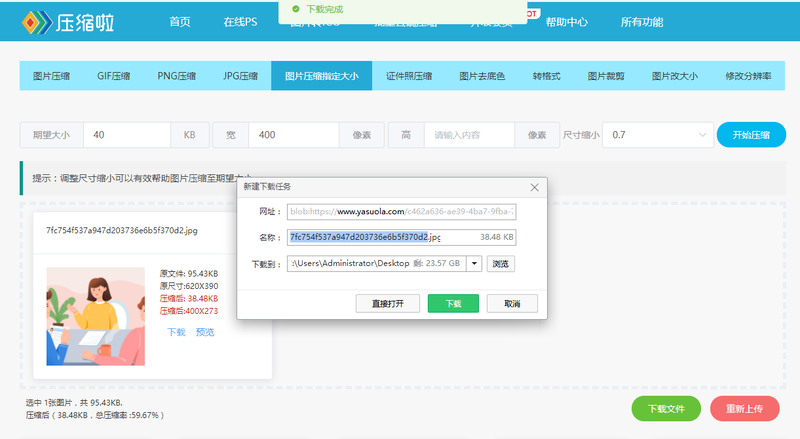Click the 下载完成 notification check icon

[295, 9]
